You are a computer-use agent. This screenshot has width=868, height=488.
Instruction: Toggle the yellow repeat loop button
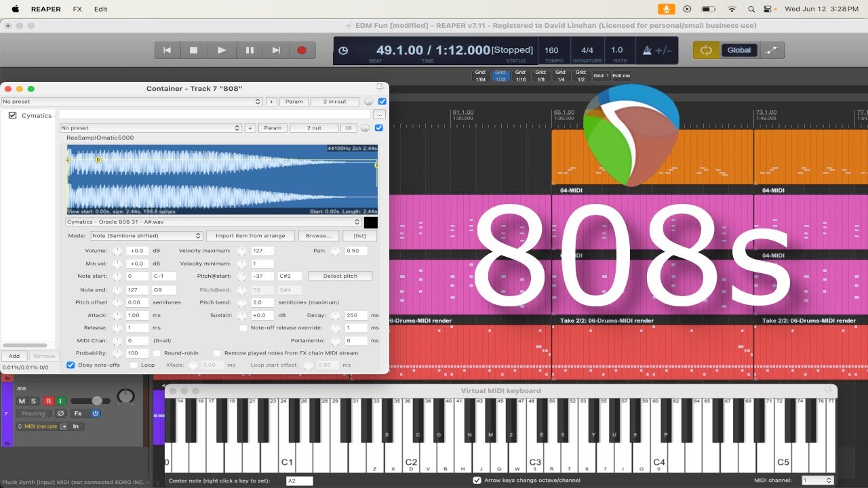pos(706,50)
